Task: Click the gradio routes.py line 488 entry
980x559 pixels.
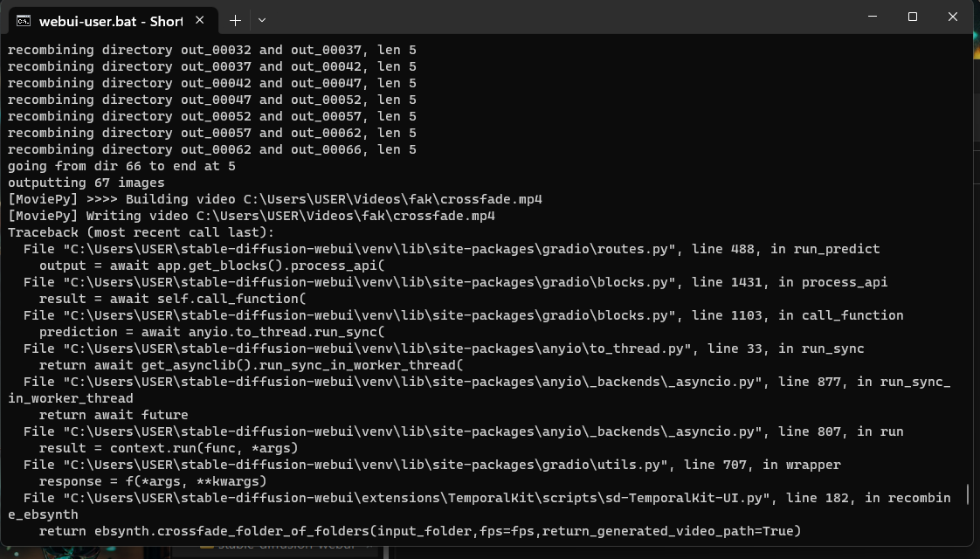Action: coord(437,248)
